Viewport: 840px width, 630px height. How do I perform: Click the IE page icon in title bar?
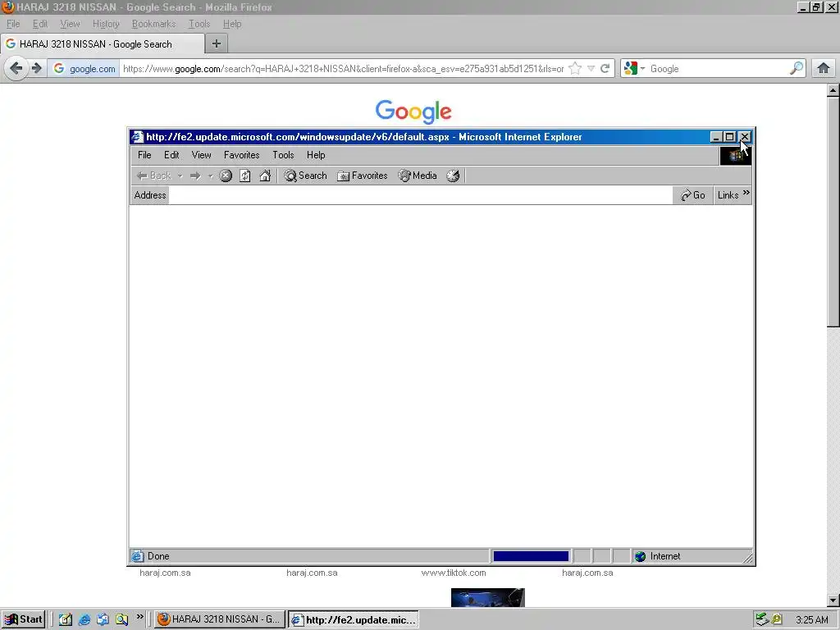pos(138,137)
